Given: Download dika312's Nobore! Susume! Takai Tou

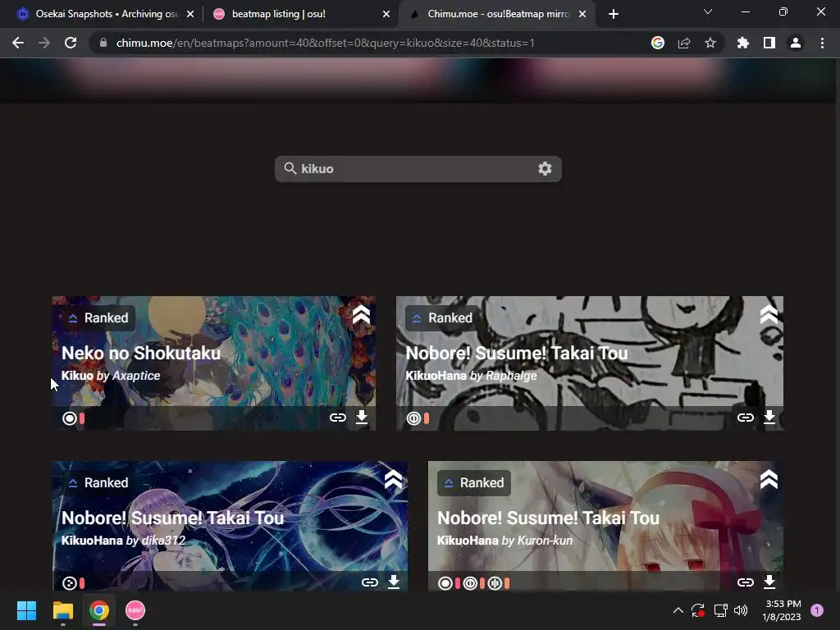Looking at the screenshot, I should click(x=394, y=582).
